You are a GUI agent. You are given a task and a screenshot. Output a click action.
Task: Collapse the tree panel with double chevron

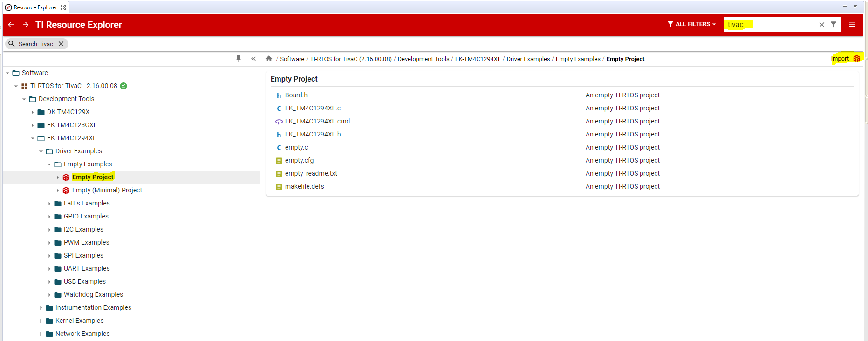coord(253,59)
